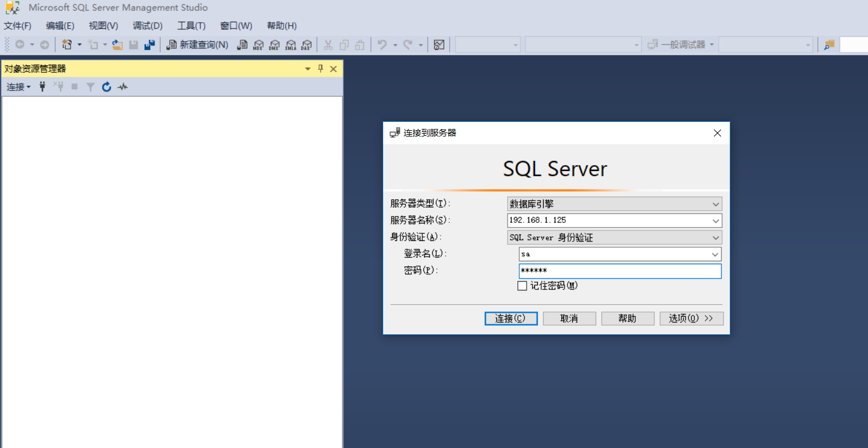Viewport: 868px width, 448px height.
Task: Open a new XMLA query
Action: tap(290, 44)
